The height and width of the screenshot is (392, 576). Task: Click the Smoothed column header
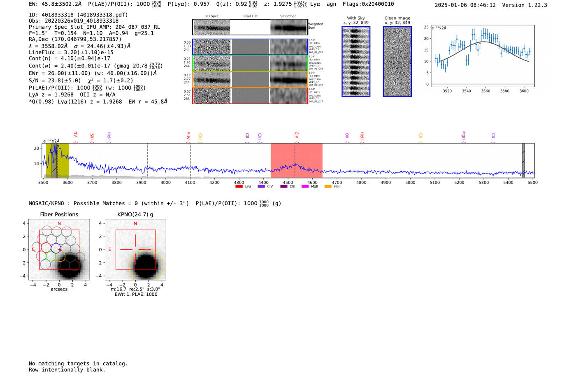[288, 16]
